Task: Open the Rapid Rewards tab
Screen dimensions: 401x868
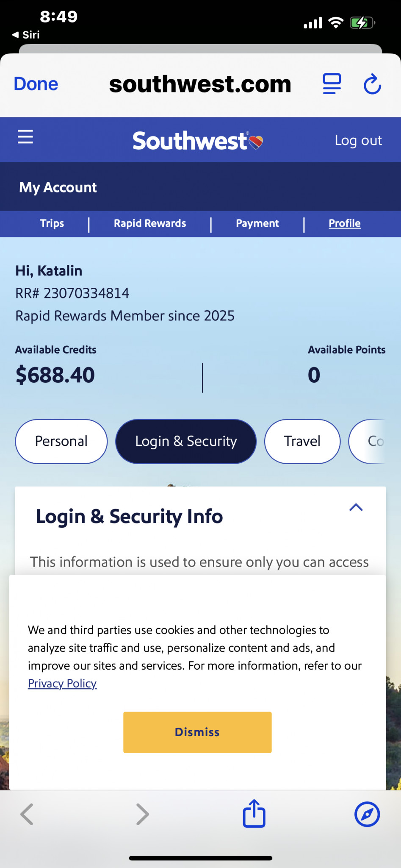Action: coord(150,223)
